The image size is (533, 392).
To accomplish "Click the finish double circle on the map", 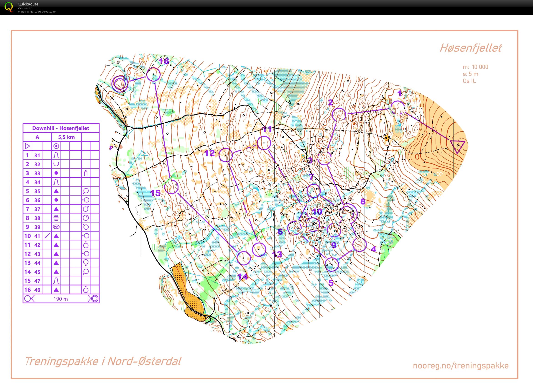I will [x=120, y=84].
